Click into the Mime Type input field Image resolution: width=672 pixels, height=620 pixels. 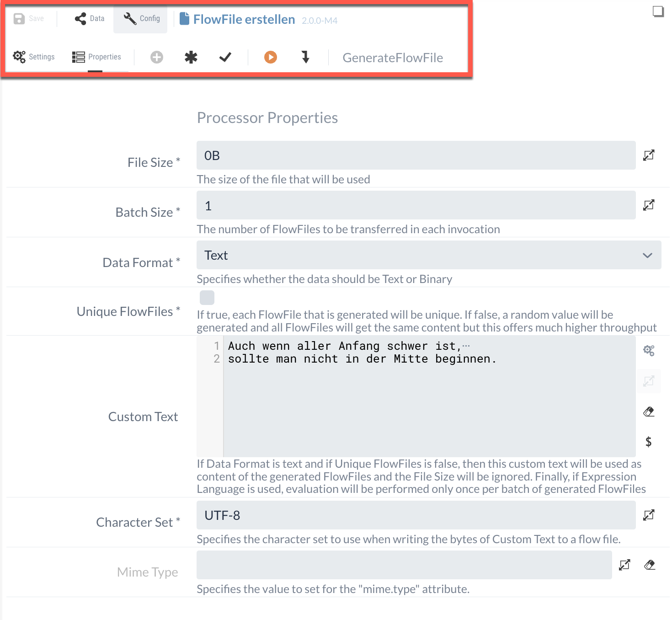point(404,565)
